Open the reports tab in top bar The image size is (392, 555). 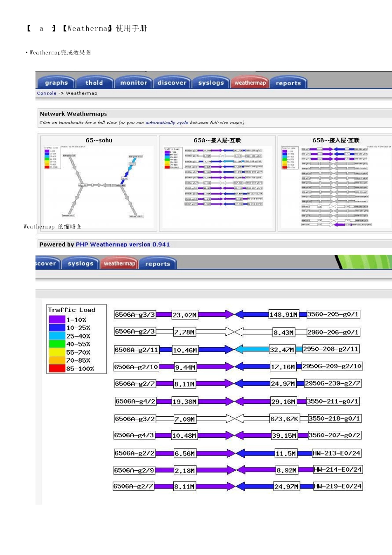pyautogui.click(x=288, y=83)
